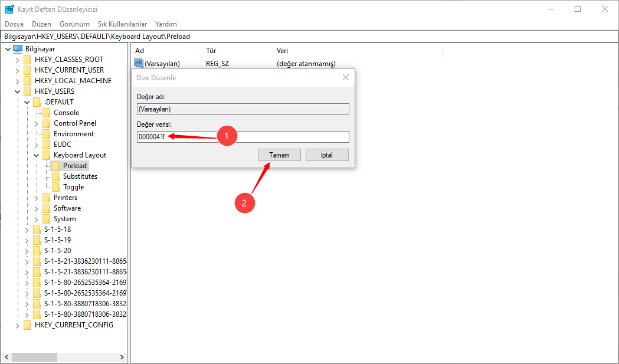Maximize the Registry Editor window

[578, 9]
